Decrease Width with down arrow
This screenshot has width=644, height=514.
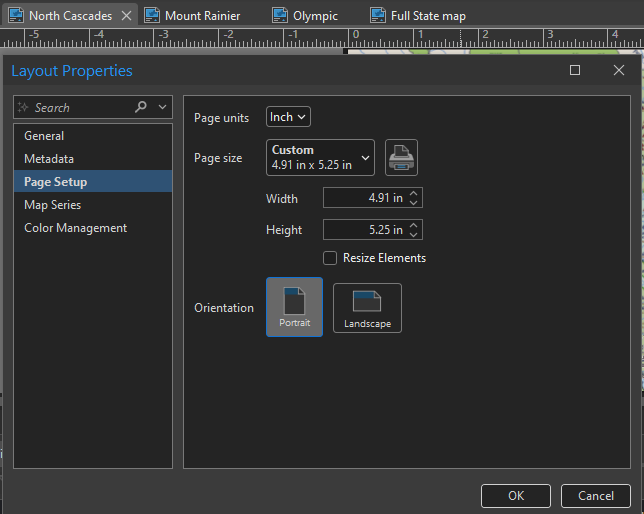[x=414, y=203]
